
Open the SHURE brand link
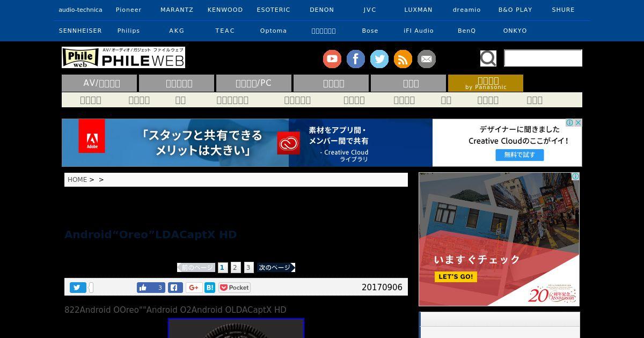click(x=563, y=10)
